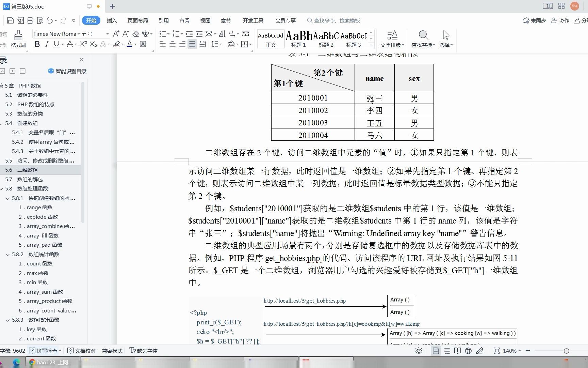Click 缺失字体 in status bar
588x368 pixels.
[x=143, y=351]
